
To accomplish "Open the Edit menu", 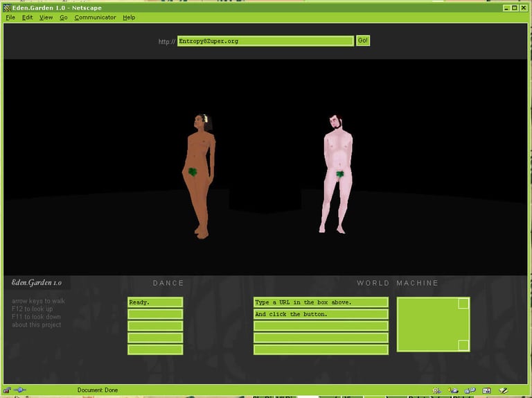I will point(28,17).
